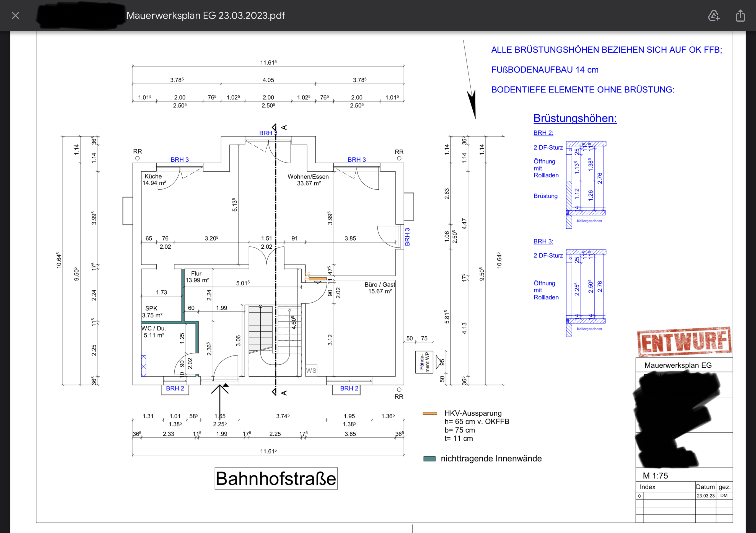756x533 pixels.
Task: Tap the orange HKV-Aussparung legend swatch
Action: pos(430,413)
